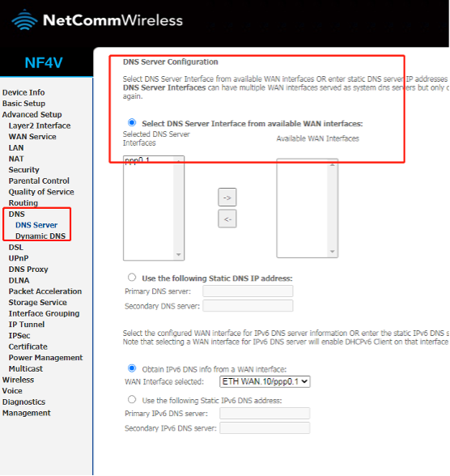
Task: Open the Dynamic DNS page
Action: click(40, 236)
